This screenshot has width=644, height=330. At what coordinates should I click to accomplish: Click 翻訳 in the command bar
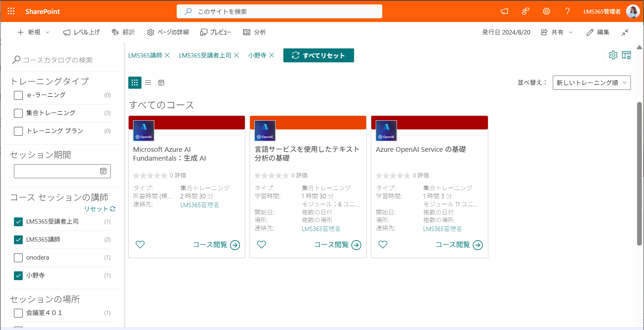(x=123, y=32)
